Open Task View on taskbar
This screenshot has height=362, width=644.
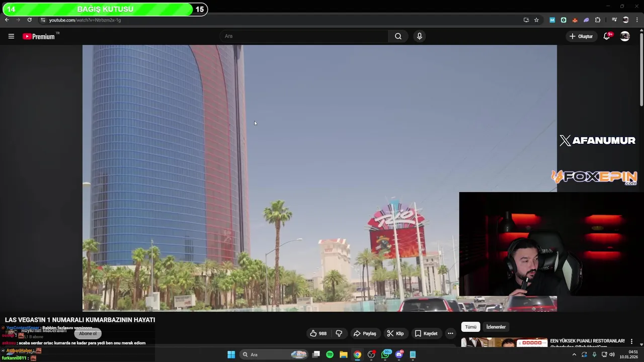(x=316, y=354)
